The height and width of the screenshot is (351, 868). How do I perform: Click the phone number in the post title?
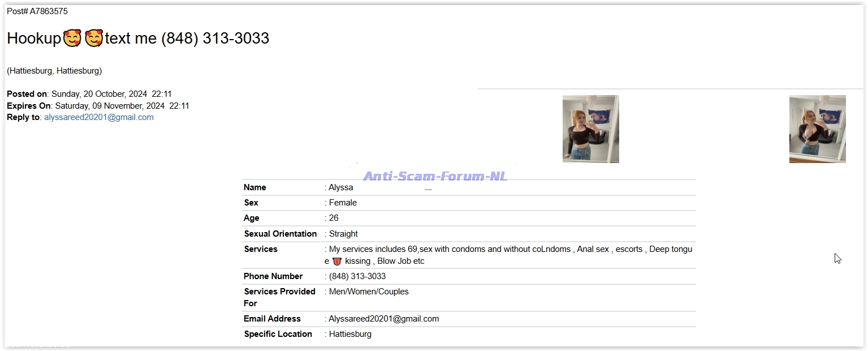click(215, 38)
